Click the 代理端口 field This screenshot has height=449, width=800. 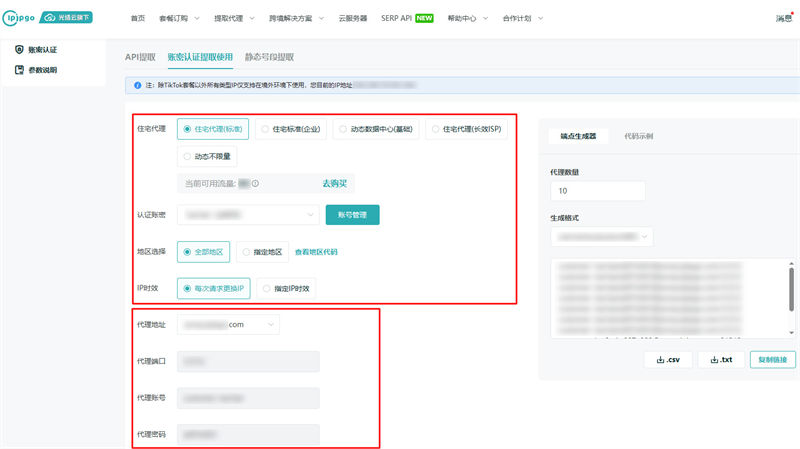pyautogui.click(x=248, y=361)
